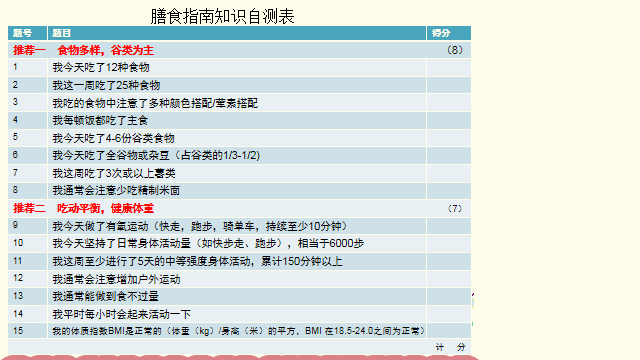
Task: Click score cell for 我每顿饭都吃了主食
Action: 449,120
